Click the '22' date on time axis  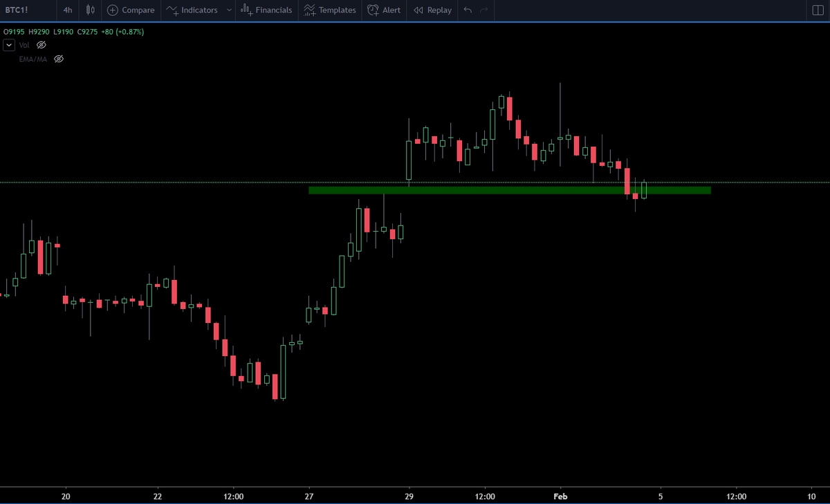pos(158,496)
